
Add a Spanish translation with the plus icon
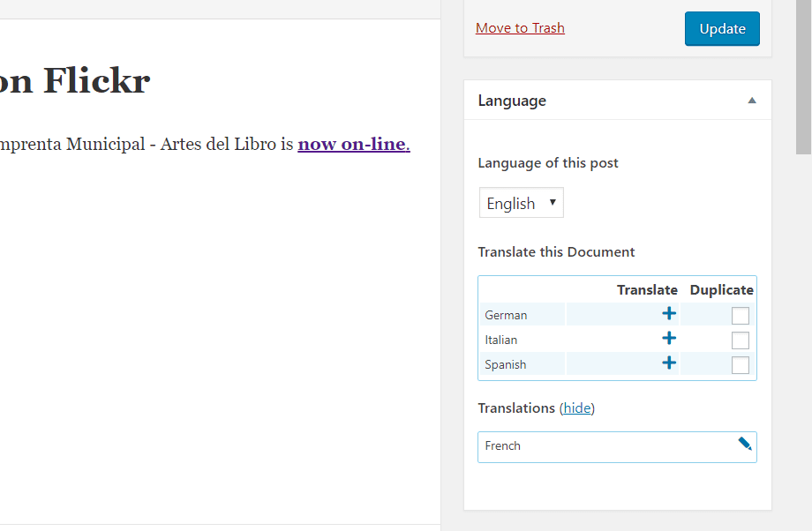pos(669,363)
